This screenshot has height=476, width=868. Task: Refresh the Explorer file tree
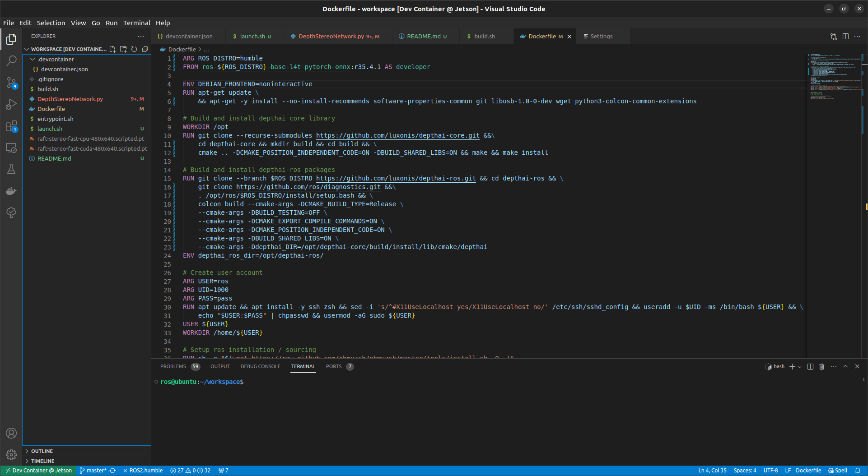coord(134,49)
